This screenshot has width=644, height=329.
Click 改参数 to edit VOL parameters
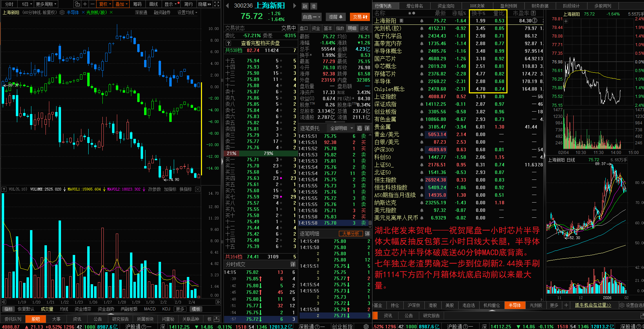(x=154, y=189)
